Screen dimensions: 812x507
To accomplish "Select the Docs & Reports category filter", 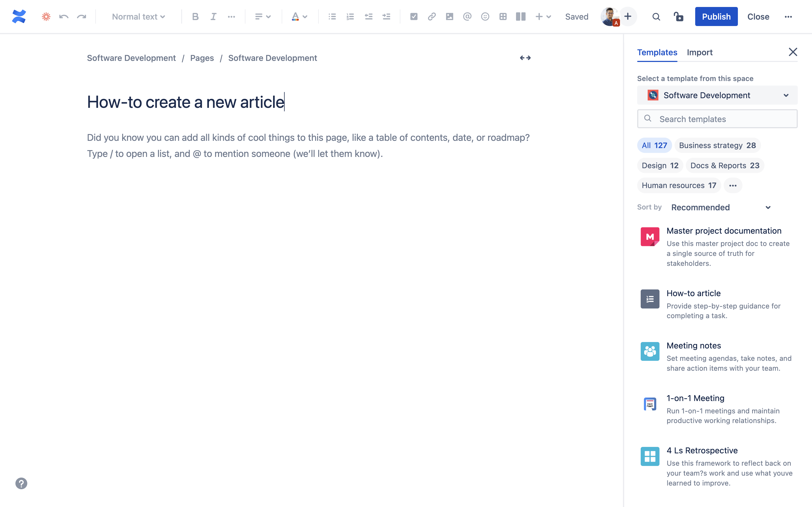I will coord(724,165).
